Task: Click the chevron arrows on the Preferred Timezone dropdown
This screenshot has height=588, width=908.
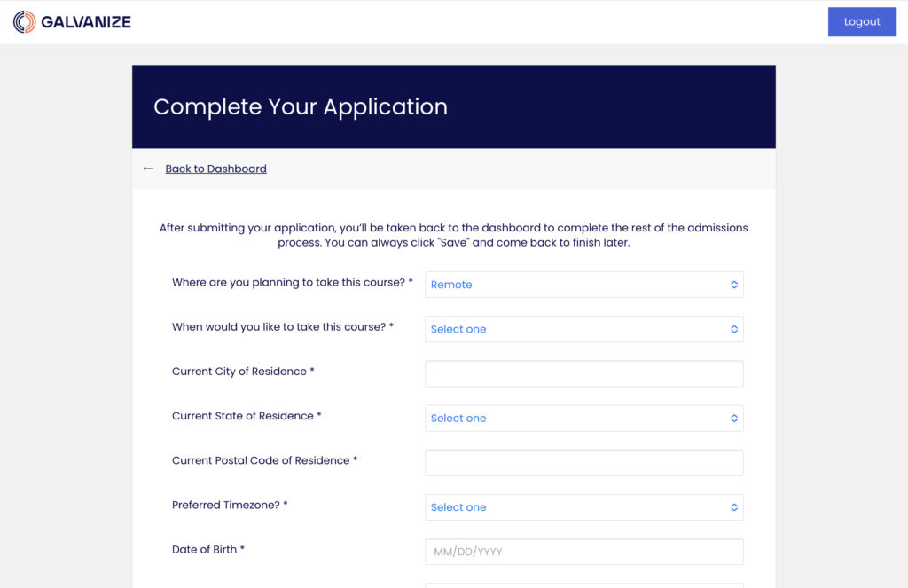Action: click(x=734, y=507)
